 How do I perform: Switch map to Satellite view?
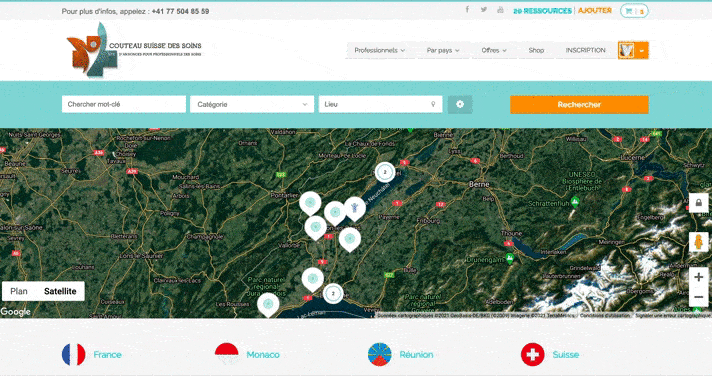(x=60, y=291)
